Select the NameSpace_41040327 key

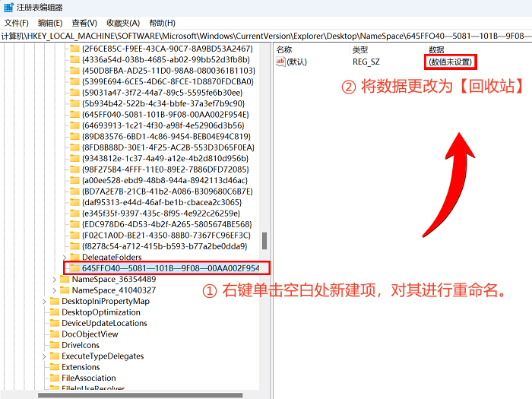pyautogui.click(x=114, y=290)
